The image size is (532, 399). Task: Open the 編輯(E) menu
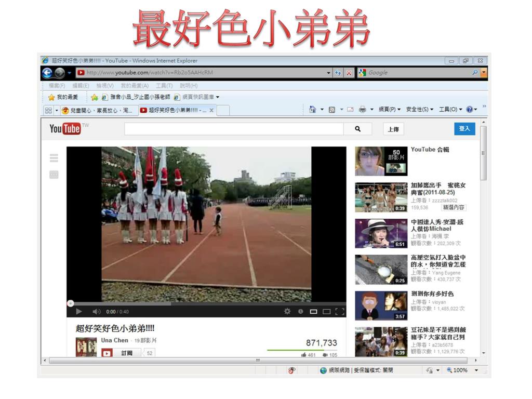pyautogui.click(x=81, y=86)
